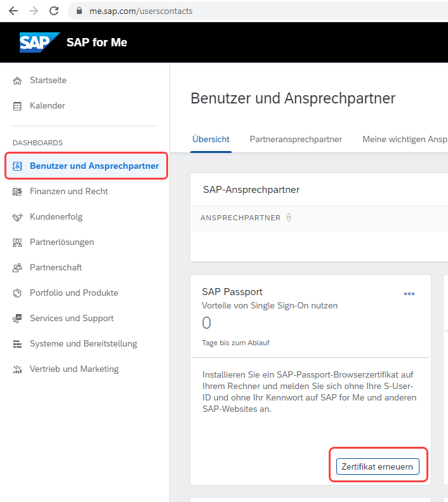Open Benutzer und Ansprechpartner dashboard
This screenshot has width=448, height=502.
point(86,166)
